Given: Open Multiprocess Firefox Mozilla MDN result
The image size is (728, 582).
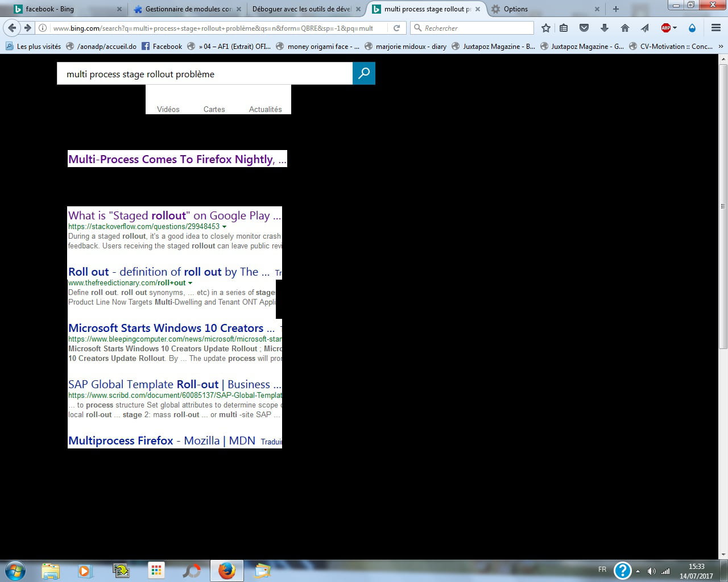Looking at the screenshot, I should pos(162,440).
